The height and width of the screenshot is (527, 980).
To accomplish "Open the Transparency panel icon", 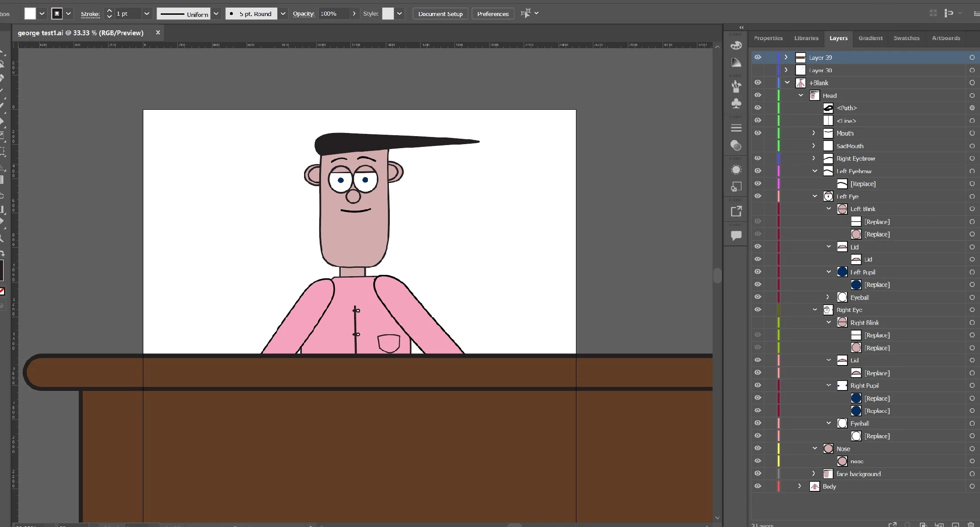I will pyautogui.click(x=736, y=145).
